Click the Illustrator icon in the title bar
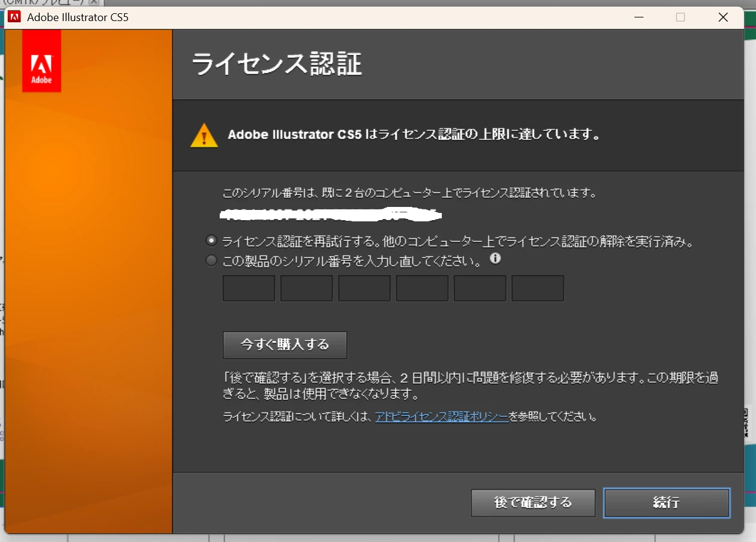 tap(14, 17)
